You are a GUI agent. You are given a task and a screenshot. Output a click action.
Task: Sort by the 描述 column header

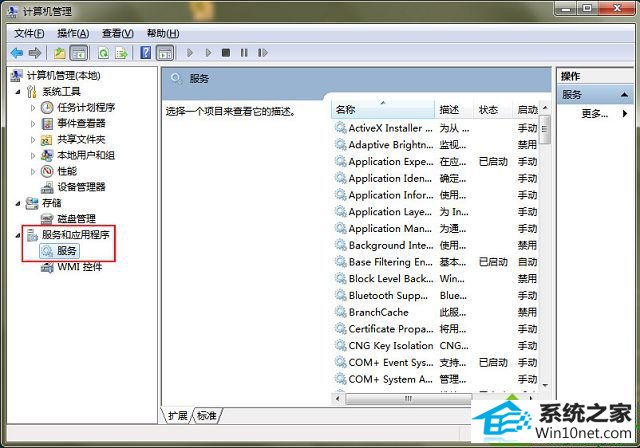click(x=454, y=110)
